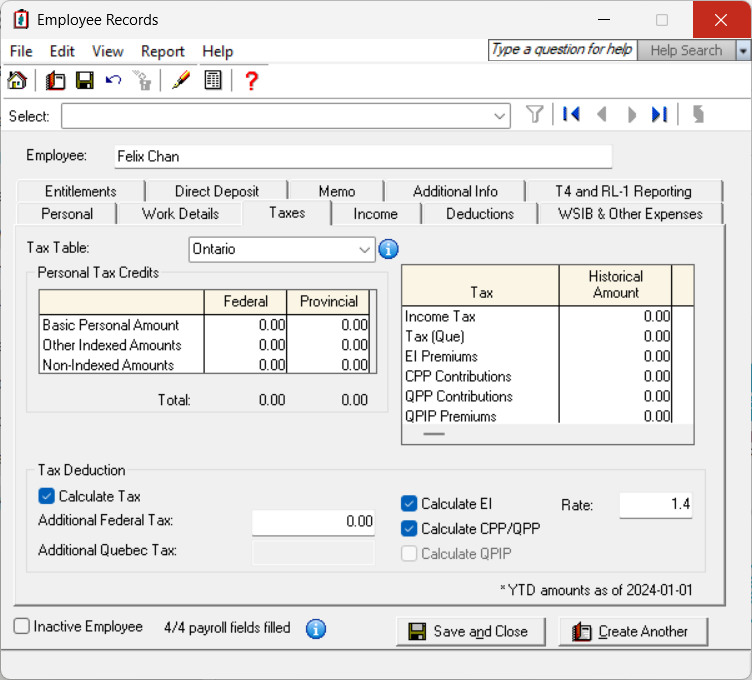752x680 pixels.
Task: Go to the first employee record
Action: point(571,115)
